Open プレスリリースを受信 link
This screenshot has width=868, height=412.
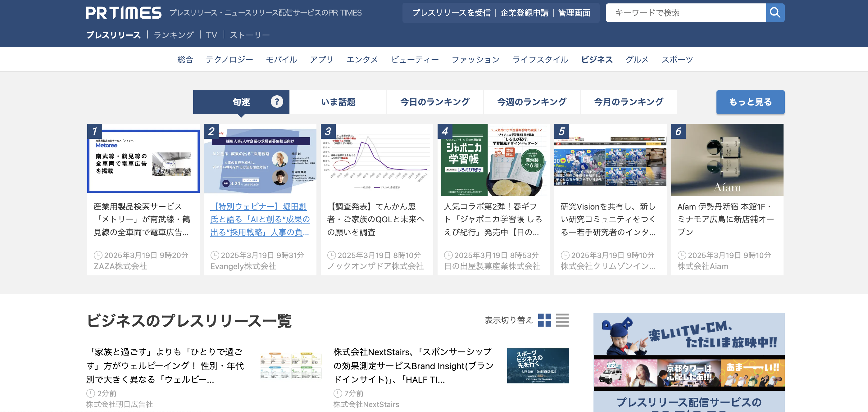[451, 13]
